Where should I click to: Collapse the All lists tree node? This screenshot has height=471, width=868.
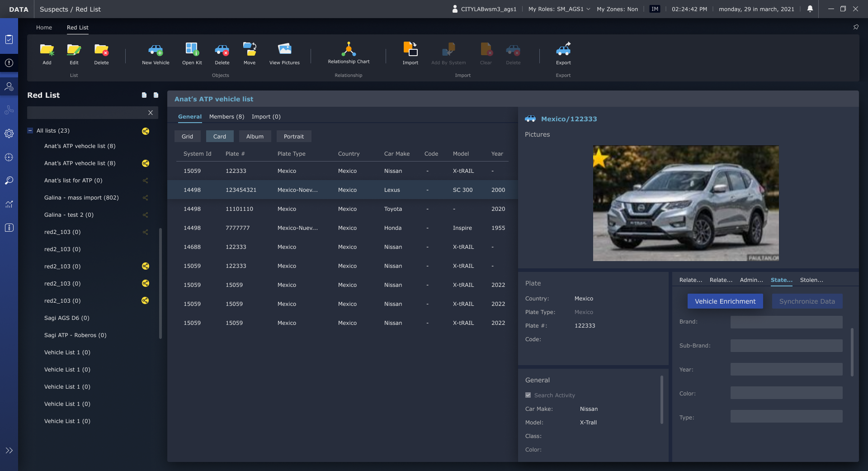30,131
